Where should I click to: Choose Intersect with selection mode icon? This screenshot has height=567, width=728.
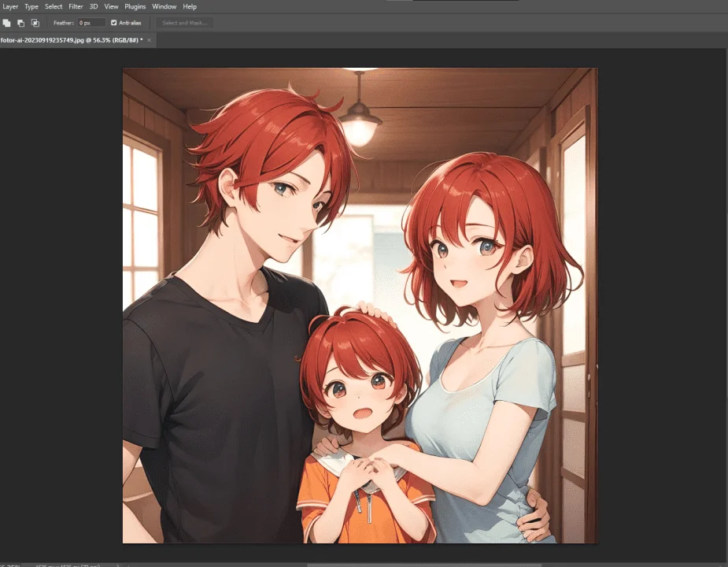coord(35,23)
